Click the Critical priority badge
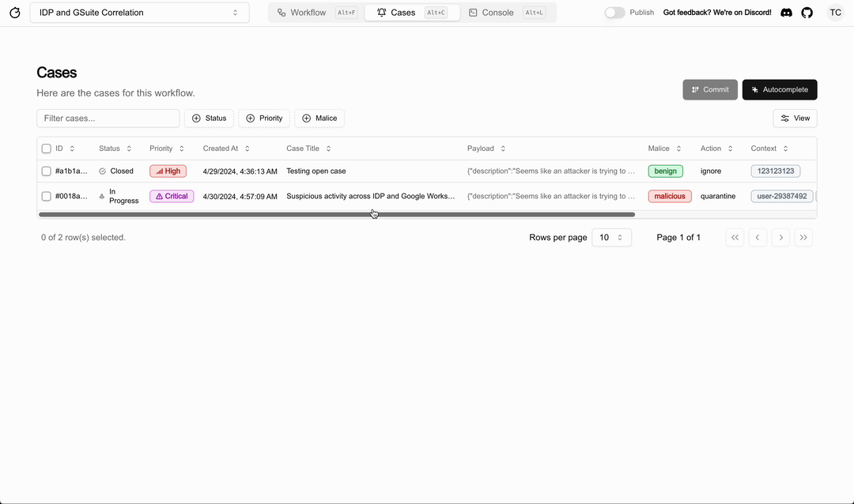Image resolution: width=854 pixels, height=504 pixels. (172, 196)
